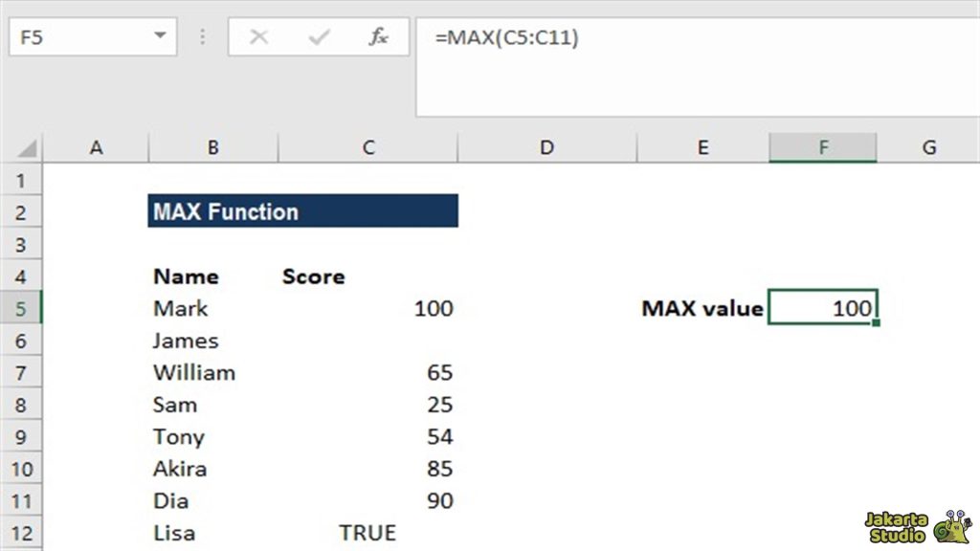Click Lisa's cell showing TRUE
The image size is (980, 551).
coord(368,533)
